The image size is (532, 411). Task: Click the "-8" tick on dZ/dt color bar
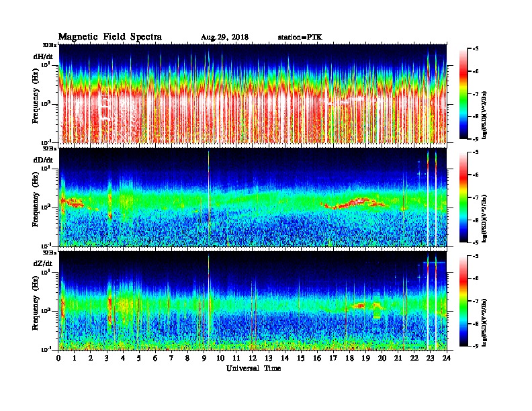476,324
